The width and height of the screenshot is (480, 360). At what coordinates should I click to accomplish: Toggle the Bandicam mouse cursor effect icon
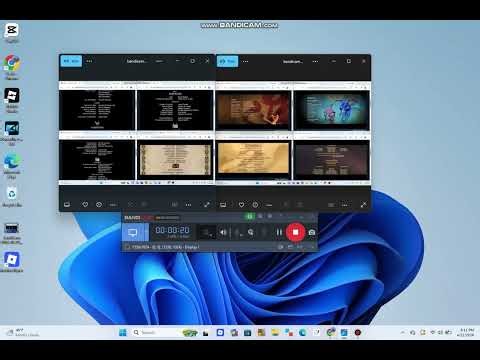click(251, 232)
